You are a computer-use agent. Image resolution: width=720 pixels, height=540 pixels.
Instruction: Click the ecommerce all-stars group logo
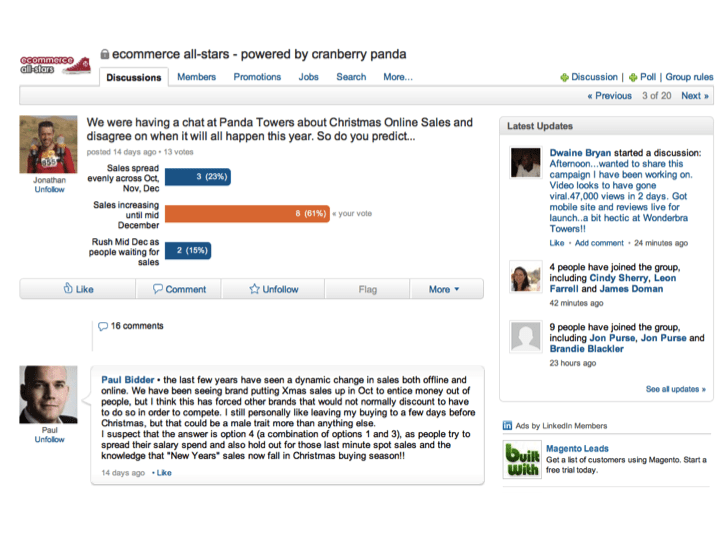click(55, 64)
